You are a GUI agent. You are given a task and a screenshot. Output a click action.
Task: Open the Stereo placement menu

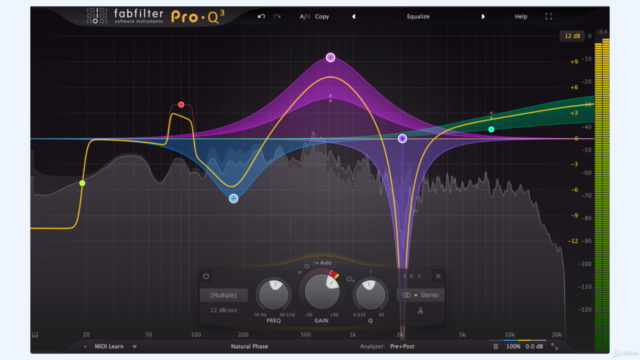pyautogui.click(x=420, y=295)
